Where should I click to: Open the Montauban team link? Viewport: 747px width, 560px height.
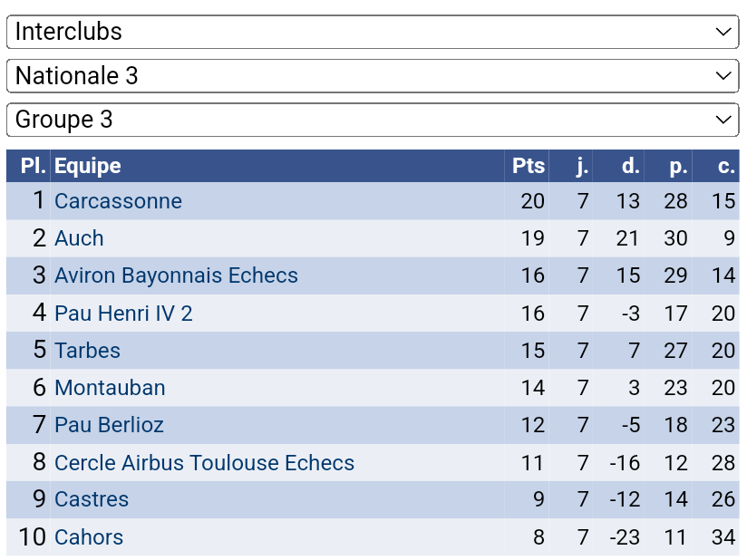(110, 388)
